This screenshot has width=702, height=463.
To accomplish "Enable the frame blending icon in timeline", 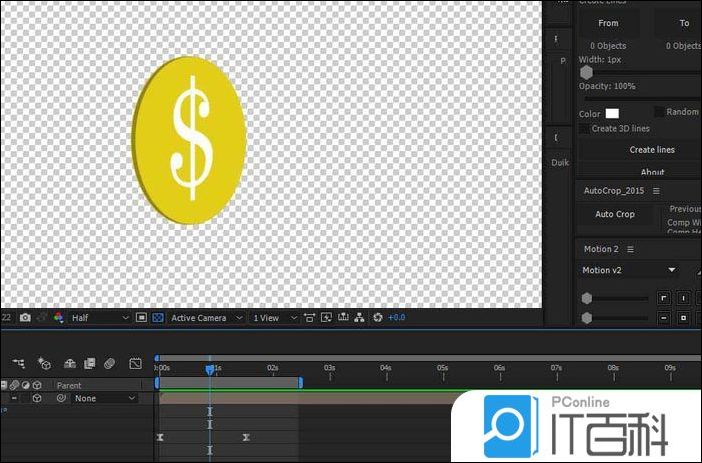I will (x=90, y=363).
